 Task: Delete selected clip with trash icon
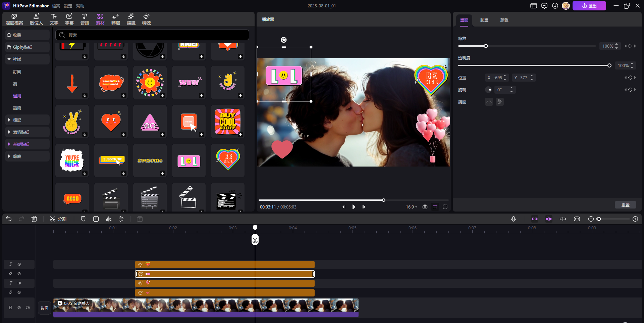click(x=34, y=219)
